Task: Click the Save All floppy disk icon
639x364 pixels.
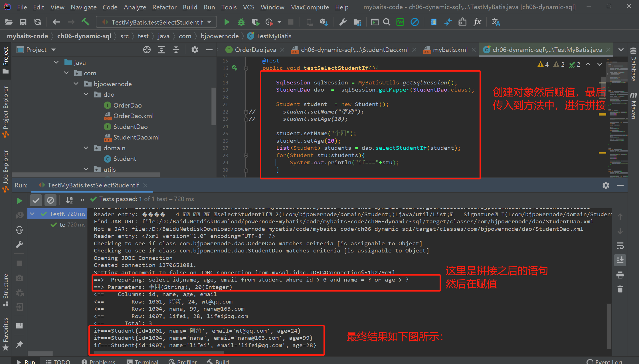Action: pos(23,22)
